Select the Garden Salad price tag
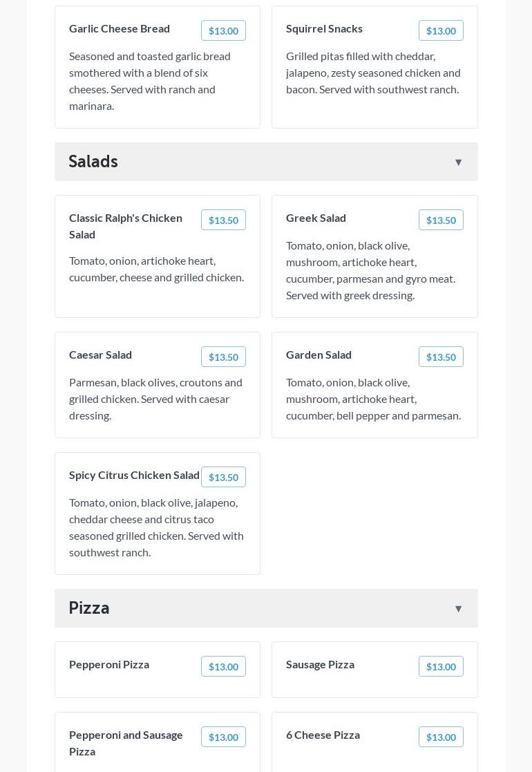This screenshot has width=532, height=772. pos(441,357)
